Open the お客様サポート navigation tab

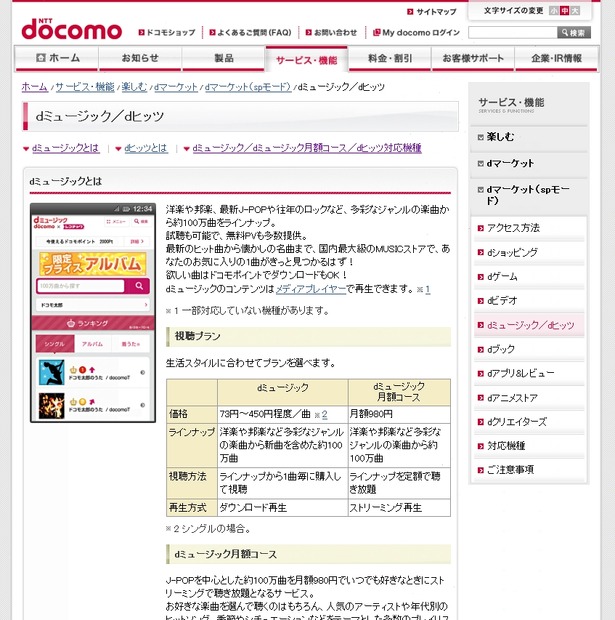(x=473, y=59)
